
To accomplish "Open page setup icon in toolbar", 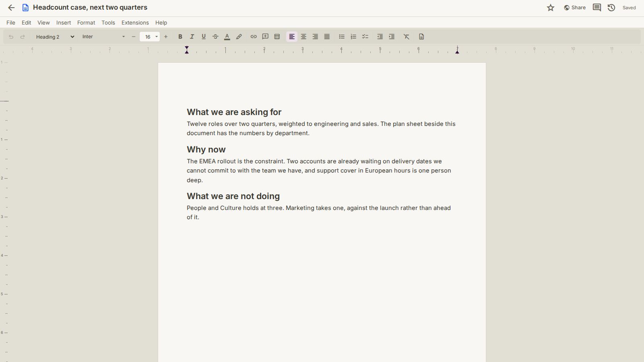I will [x=421, y=37].
